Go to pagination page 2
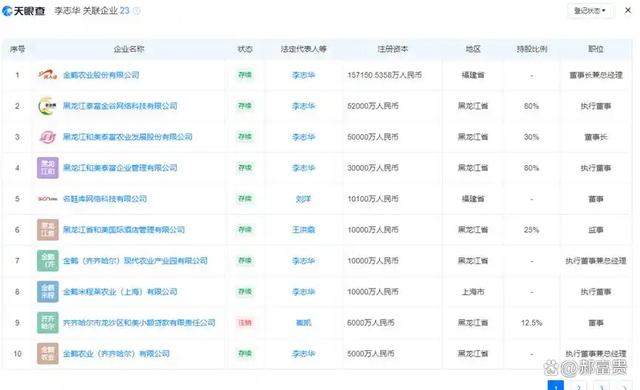 click(578, 386)
